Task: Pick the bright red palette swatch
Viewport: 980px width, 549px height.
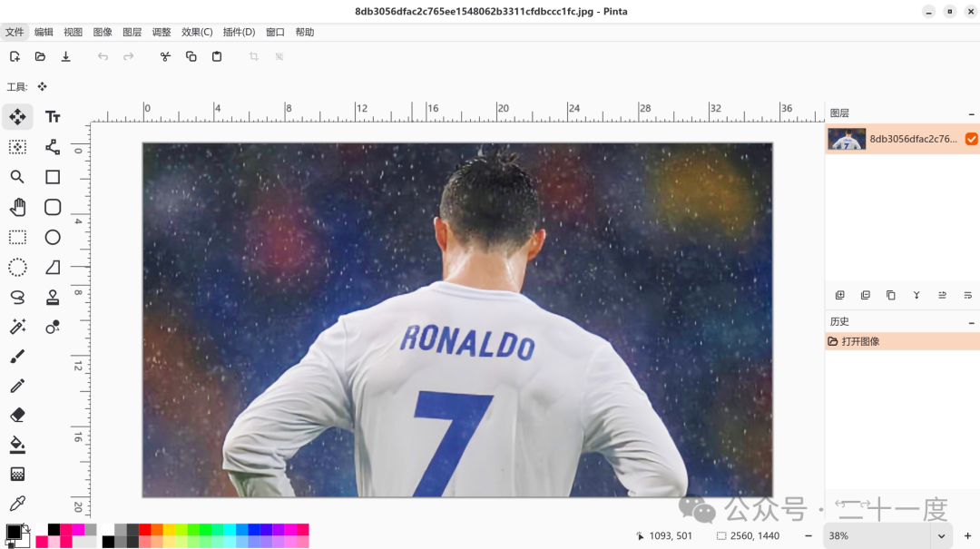Action: pyautogui.click(x=144, y=530)
